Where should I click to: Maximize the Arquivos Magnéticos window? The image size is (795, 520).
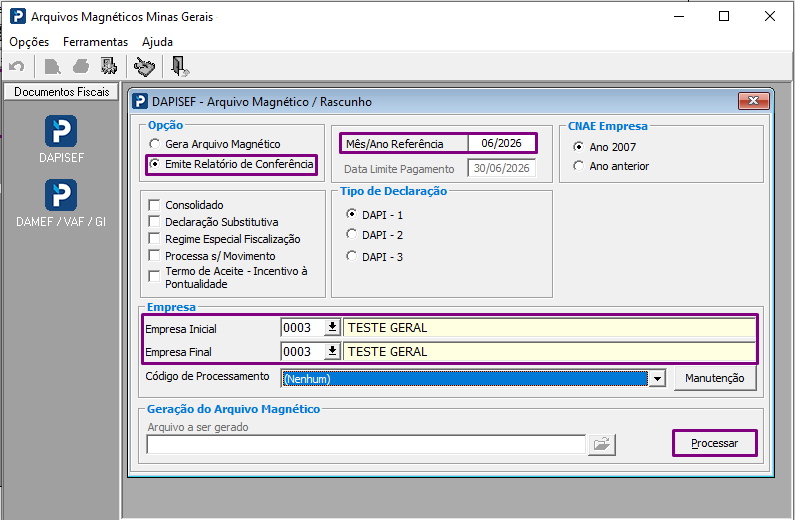[x=724, y=16]
